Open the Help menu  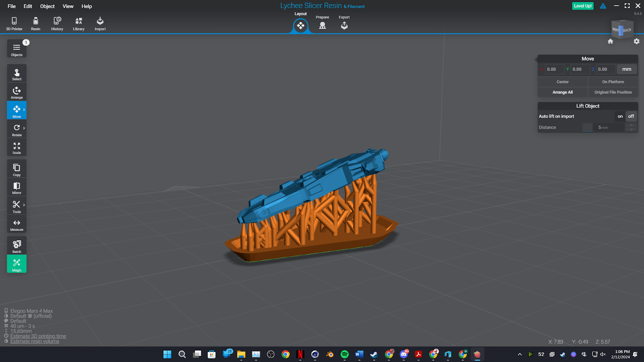(87, 6)
